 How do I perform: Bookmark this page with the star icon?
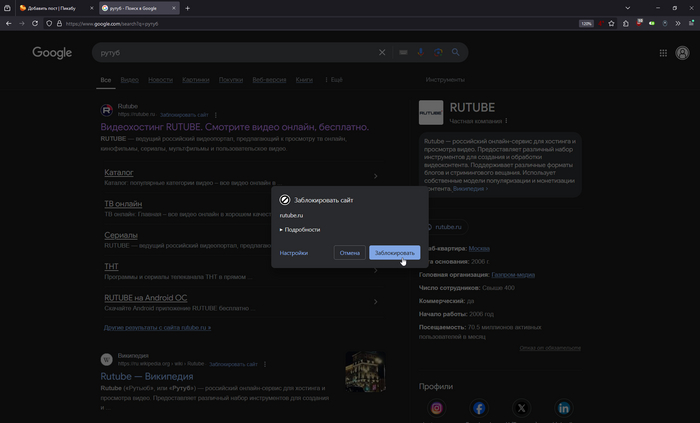pos(612,23)
